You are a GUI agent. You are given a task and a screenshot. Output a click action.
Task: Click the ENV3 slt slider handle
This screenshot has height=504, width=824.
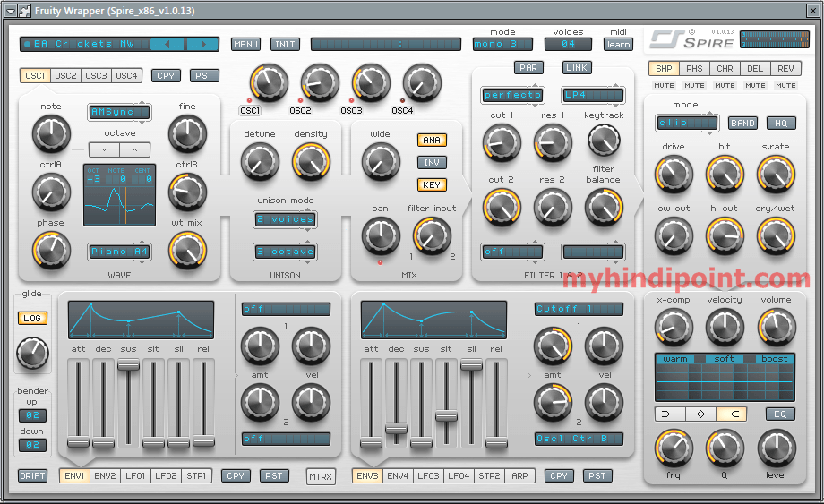(x=446, y=416)
